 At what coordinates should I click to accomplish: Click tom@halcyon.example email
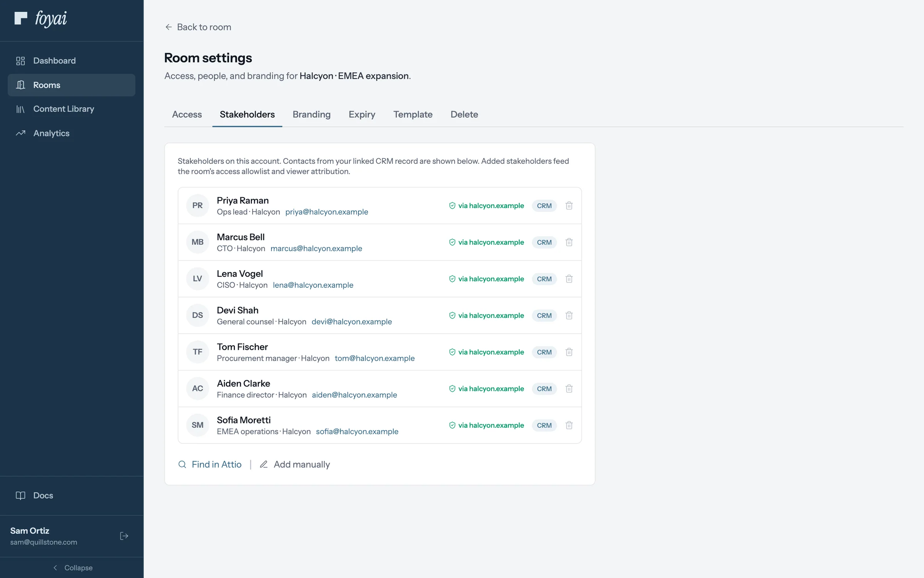(x=375, y=358)
